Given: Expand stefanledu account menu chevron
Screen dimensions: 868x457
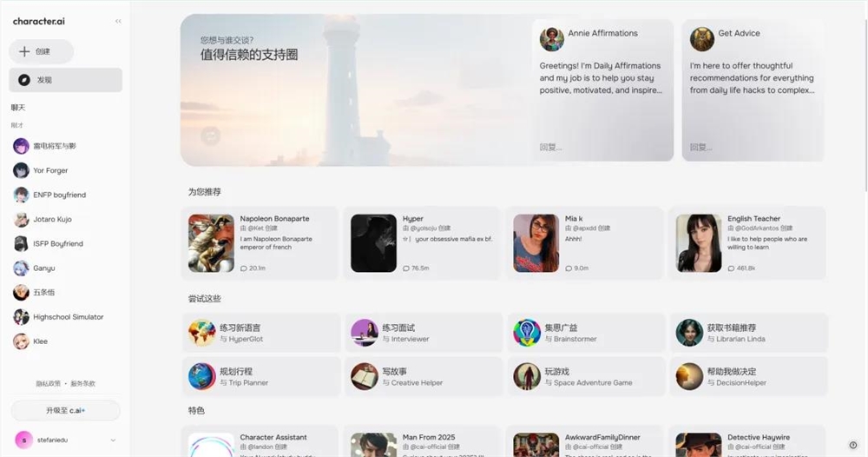Looking at the screenshot, I should (113, 440).
